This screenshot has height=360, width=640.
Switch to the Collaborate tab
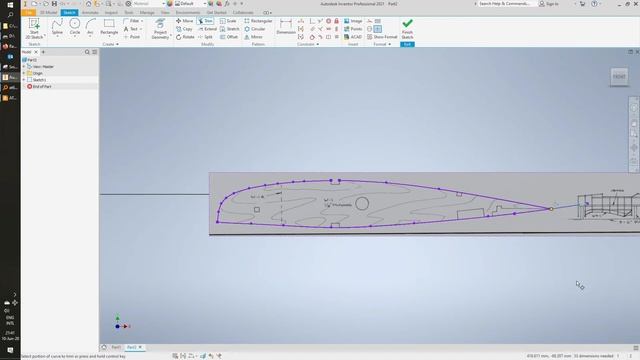tap(243, 13)
